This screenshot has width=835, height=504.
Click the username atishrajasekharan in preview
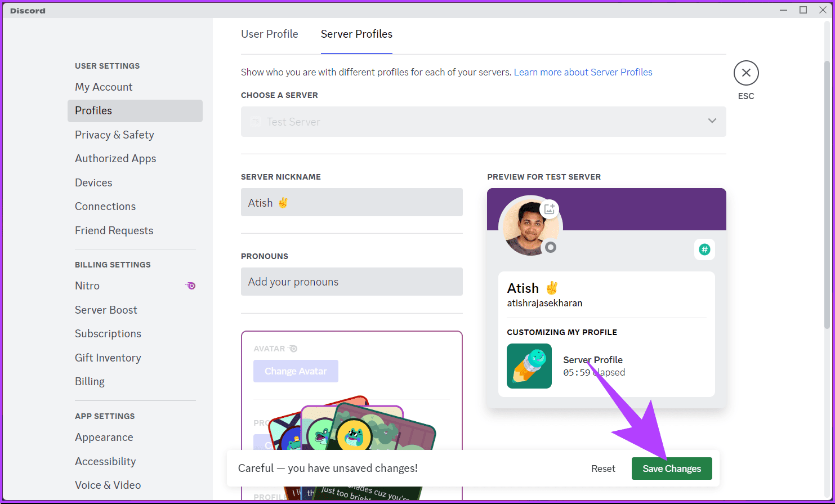coord(544,303)
